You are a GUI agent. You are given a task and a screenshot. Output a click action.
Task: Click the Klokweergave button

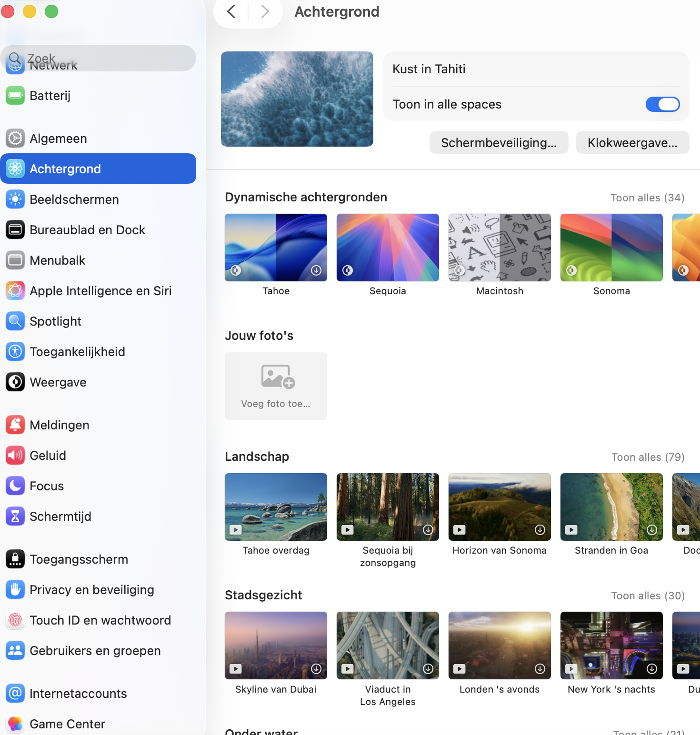(632, 142)
